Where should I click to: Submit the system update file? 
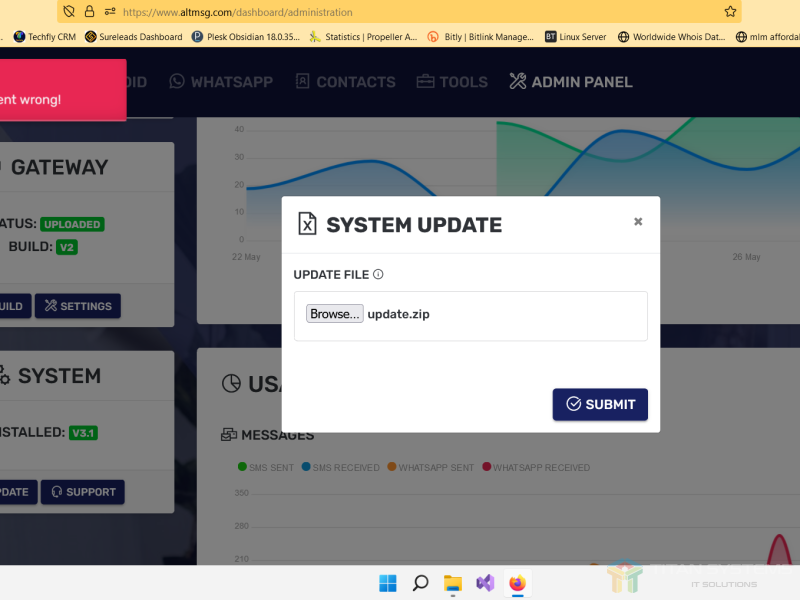point(600,404)
